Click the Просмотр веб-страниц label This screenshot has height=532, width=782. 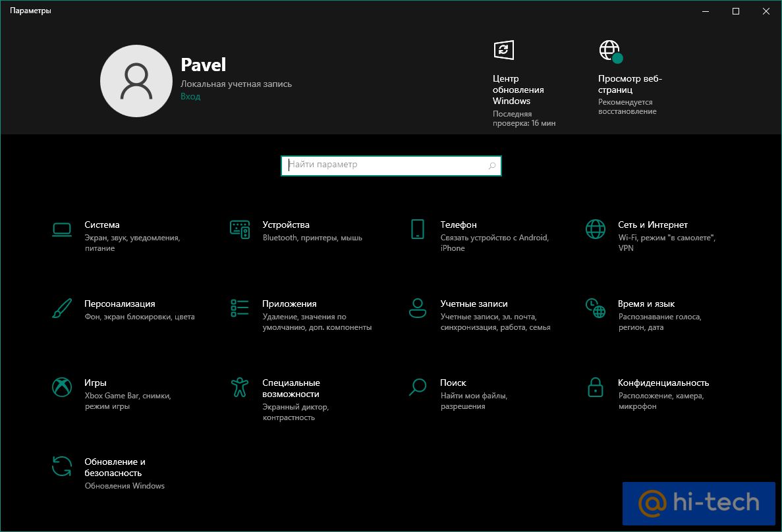(x=630, y=84)
